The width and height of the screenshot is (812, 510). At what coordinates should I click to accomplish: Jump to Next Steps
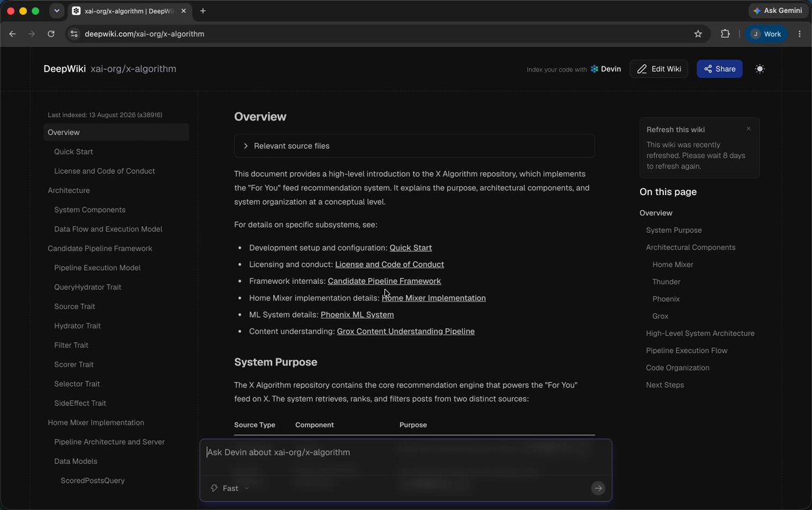point(665,385)
